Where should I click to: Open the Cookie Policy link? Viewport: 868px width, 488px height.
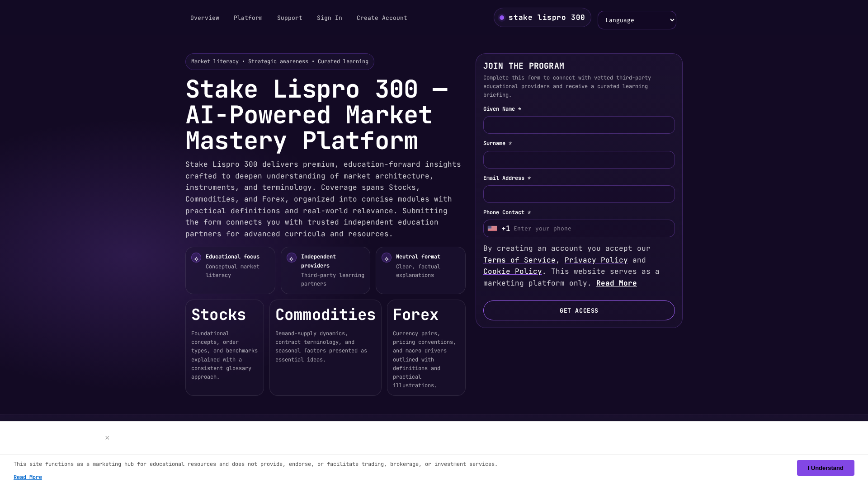click(x=512, y=272)
